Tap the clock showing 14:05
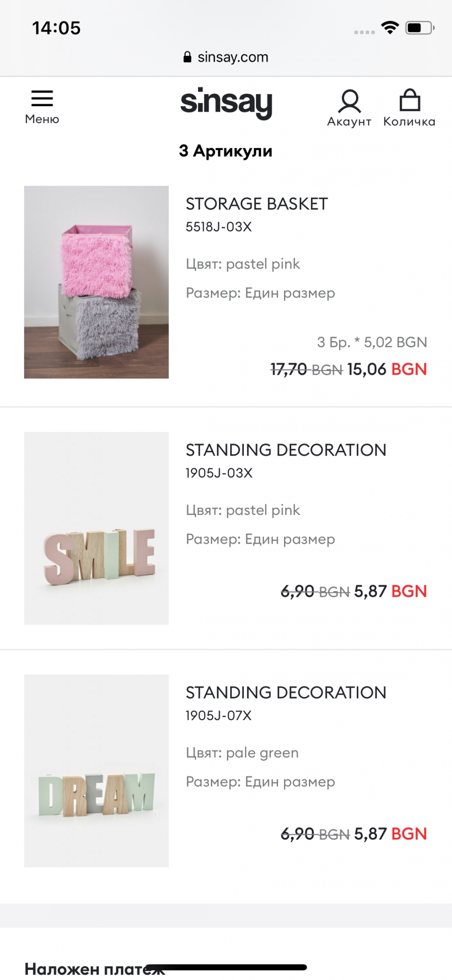 pos(56,28)
